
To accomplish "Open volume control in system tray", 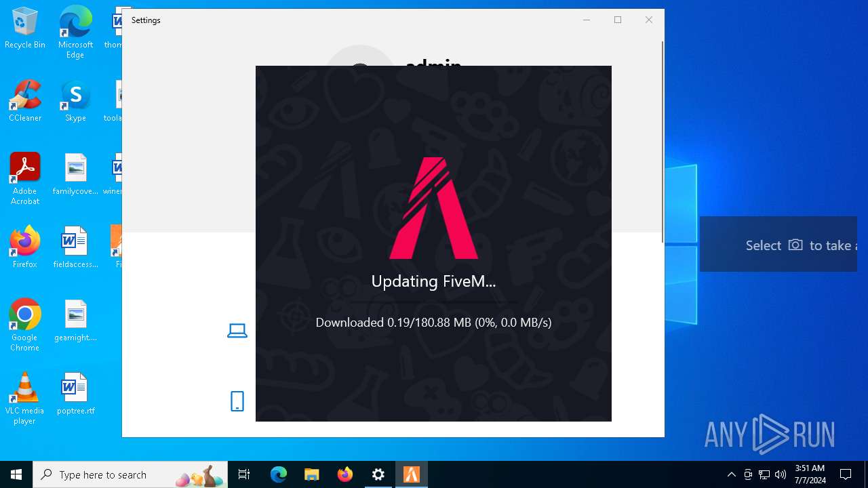I will (x=781, y=474).
